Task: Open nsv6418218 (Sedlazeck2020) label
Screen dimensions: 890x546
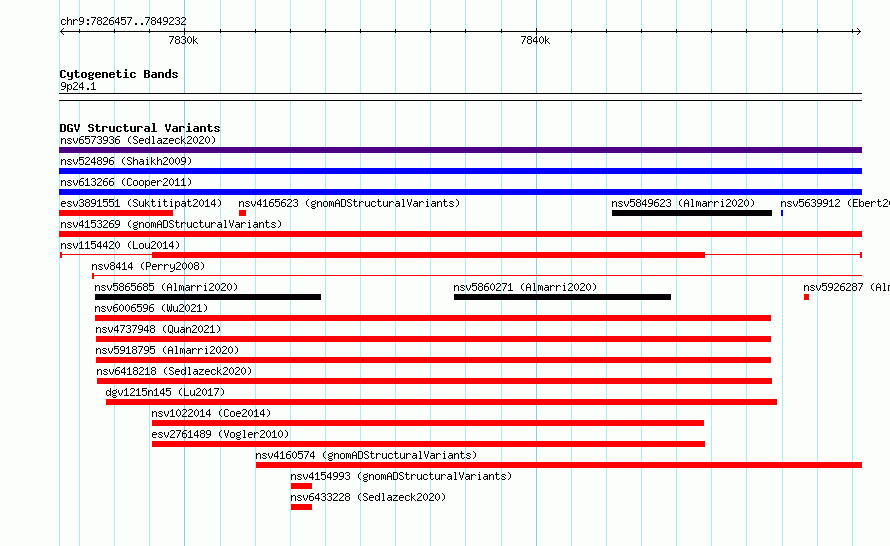Action: pos(174,371)
